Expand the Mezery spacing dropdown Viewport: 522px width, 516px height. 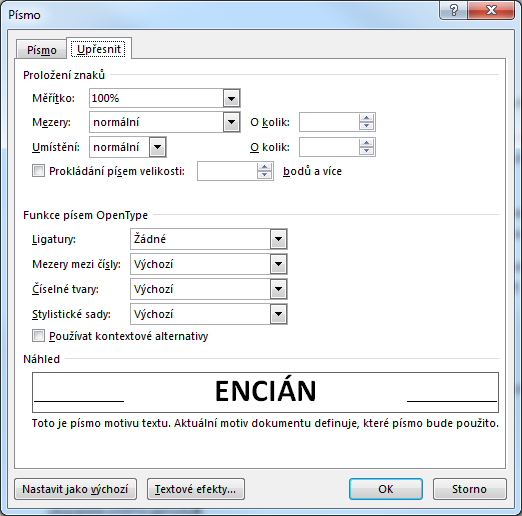231,122
